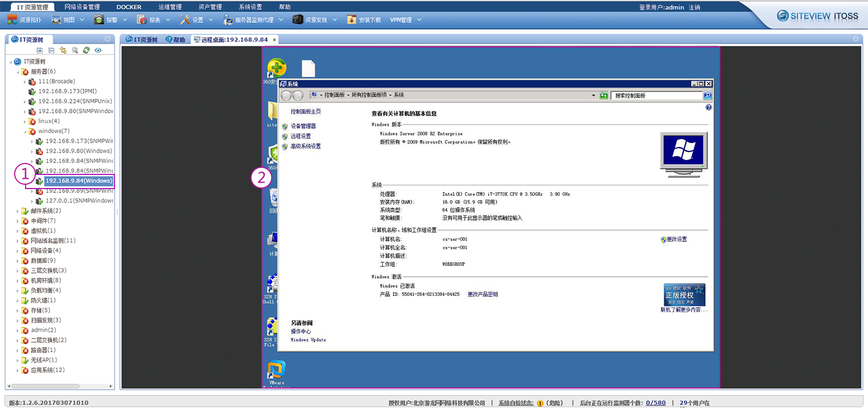The width and height of the screenshot is (868, 412).
Task: Click the magnifier search icon in resource tree toolbar
Action: point(75,50)
